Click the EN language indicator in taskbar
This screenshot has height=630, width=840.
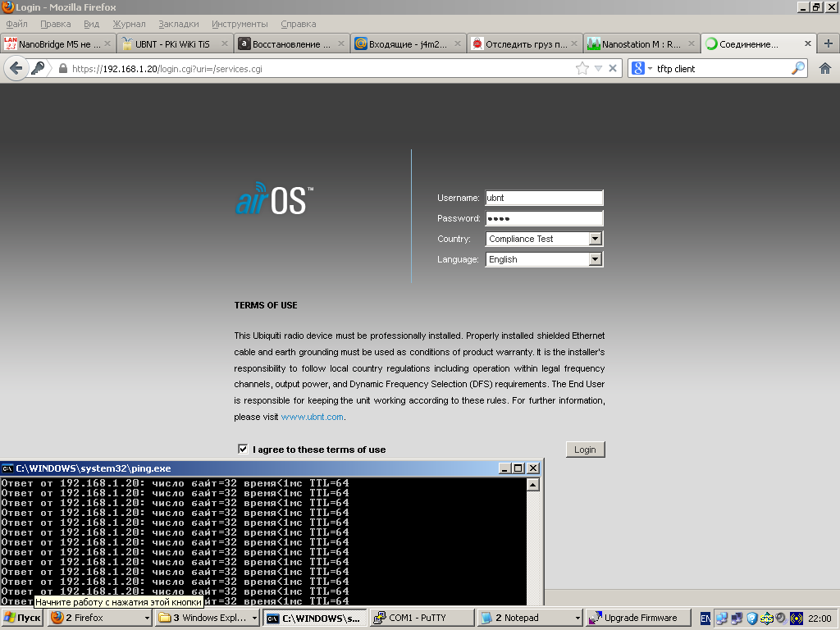click(705, 619)
